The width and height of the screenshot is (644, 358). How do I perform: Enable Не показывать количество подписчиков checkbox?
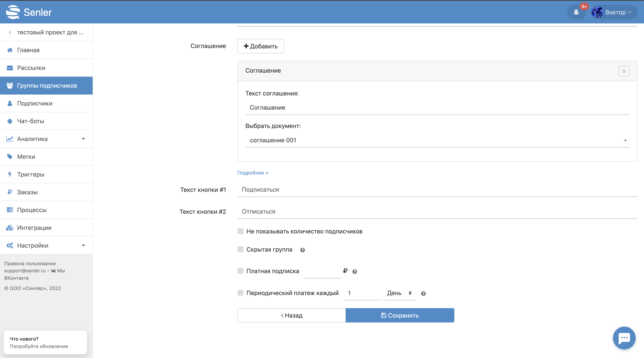tap(241, 231)
